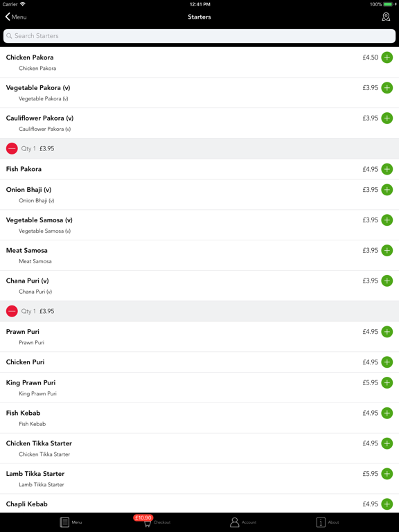Viewport: 399px width, 532px height.
Task: Add King Prawn Puri with the plus icon
Action: point(387,382)
